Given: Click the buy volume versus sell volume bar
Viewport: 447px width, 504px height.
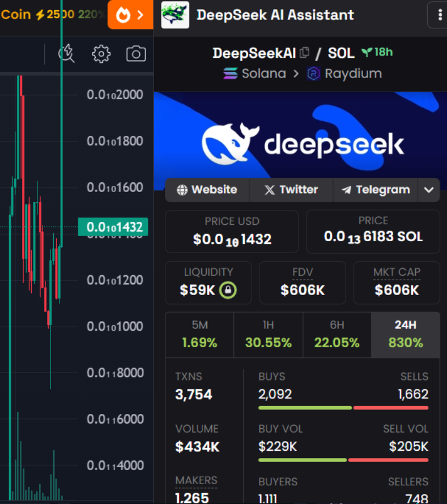Looking at the screenshot, I should tap(343, 460).
